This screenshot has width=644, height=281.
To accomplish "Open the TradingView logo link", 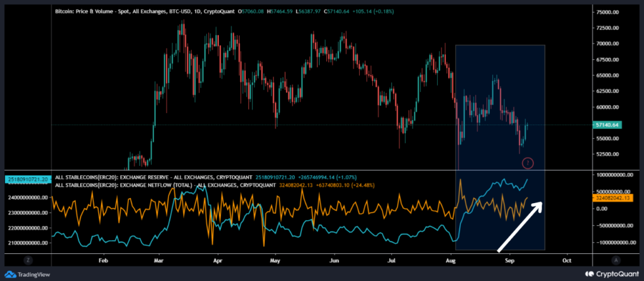I will [26, 274].
